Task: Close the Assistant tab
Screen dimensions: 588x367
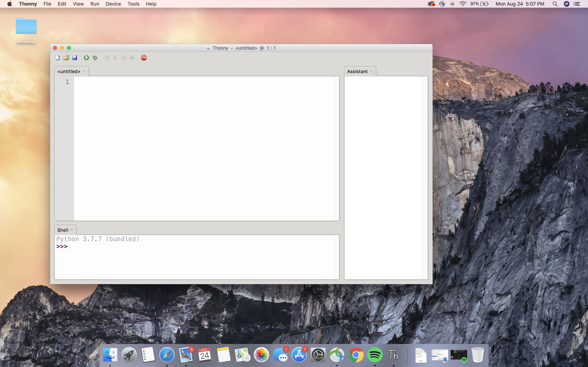Action: [372, 71]
